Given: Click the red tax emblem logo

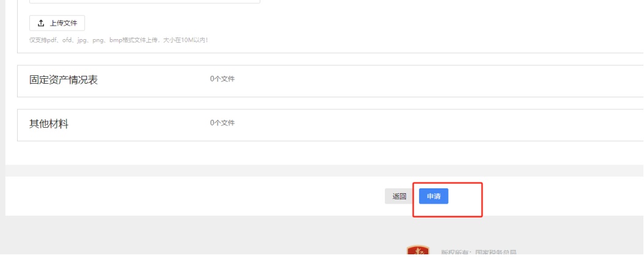Looking at the screenshot, I should (418, 251).
